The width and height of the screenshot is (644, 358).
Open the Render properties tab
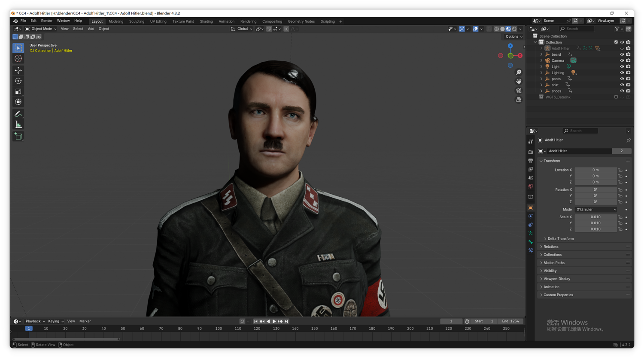click(531, 152)
